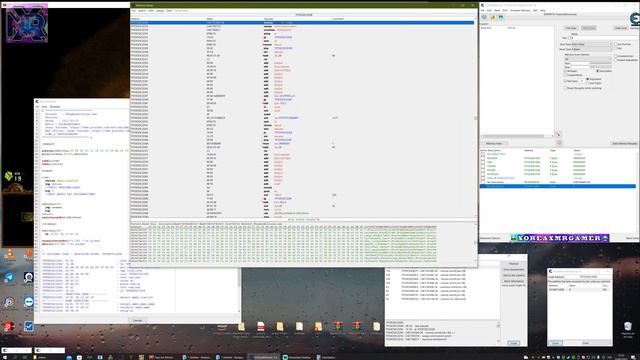The width and height of the screenshot is (640, 360).
Task: Click the red arrow copy-to-address-list icon
Action: (x=558, y=134)
